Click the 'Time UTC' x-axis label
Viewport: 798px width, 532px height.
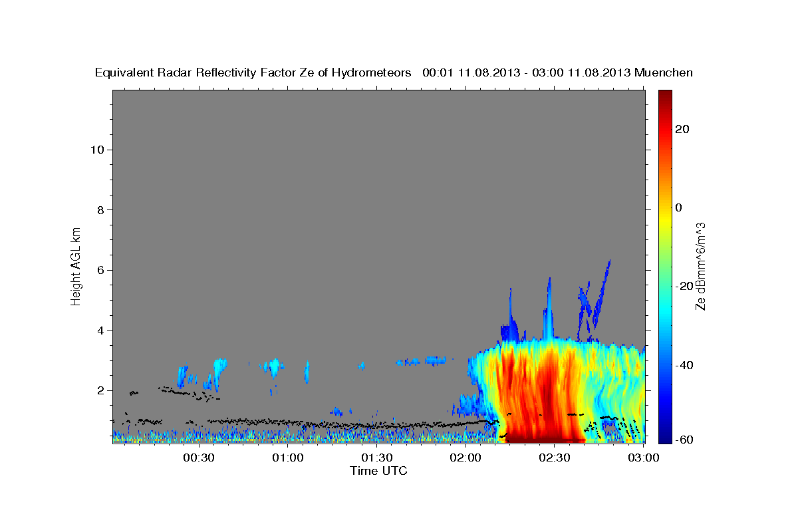(x=378, y=471)
